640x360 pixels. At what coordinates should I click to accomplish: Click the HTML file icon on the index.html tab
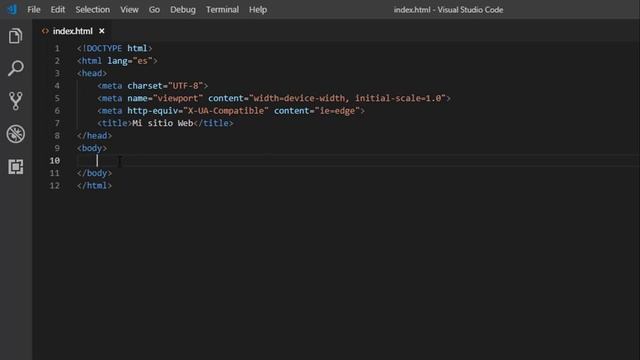click(x=45, y=31)
